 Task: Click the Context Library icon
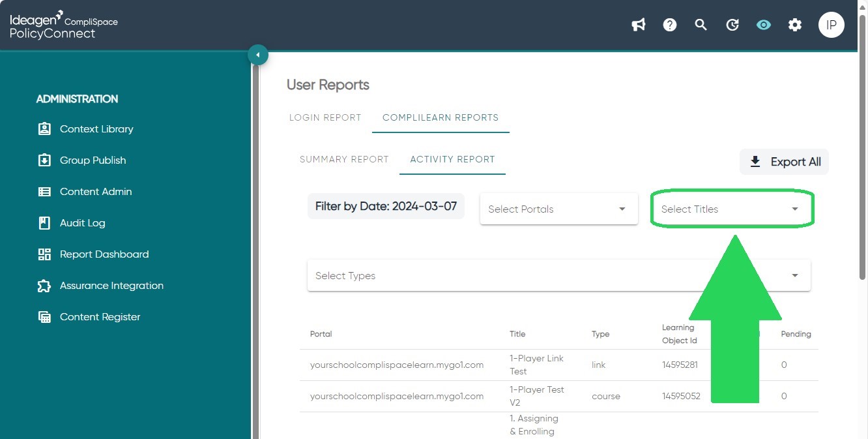pos(44,129)
